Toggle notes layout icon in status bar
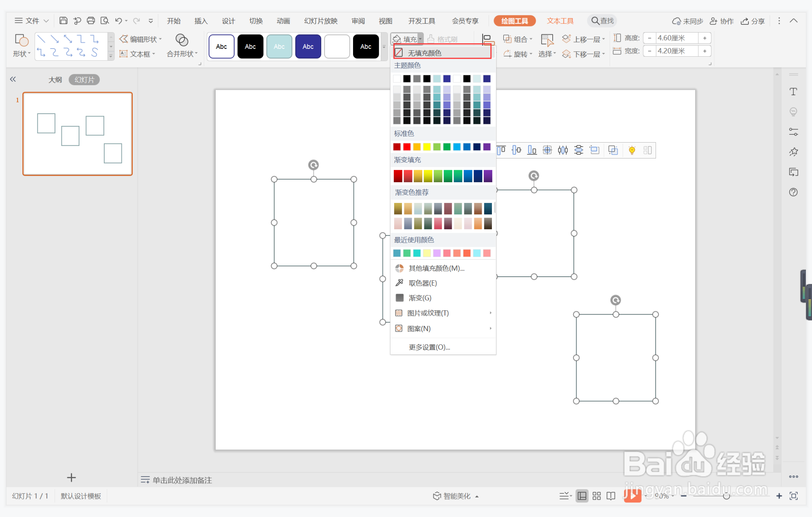812x517 pixels. [565, 496]
